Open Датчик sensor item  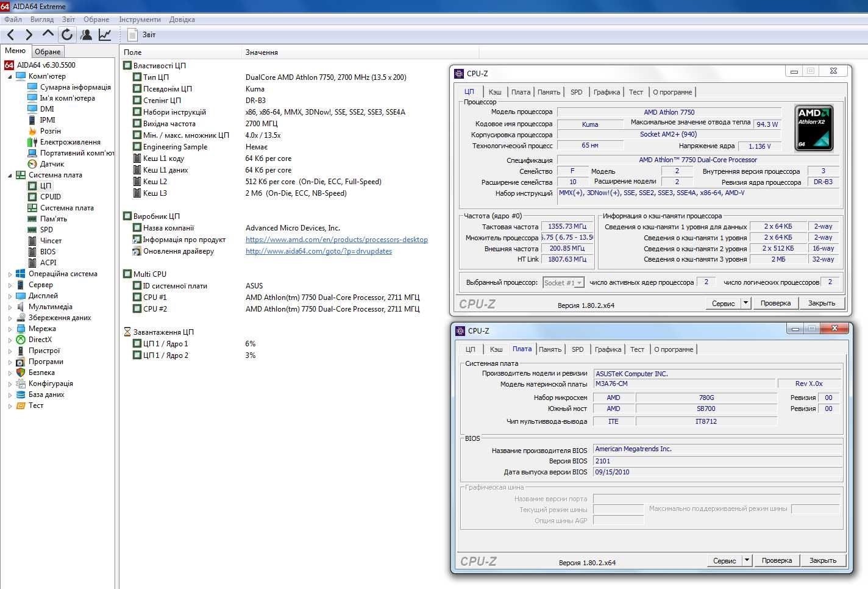tap(52, 164)
